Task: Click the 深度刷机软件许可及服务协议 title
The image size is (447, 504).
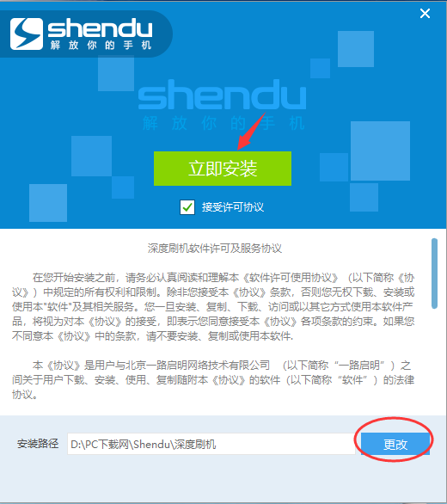Action: (215, 249)
